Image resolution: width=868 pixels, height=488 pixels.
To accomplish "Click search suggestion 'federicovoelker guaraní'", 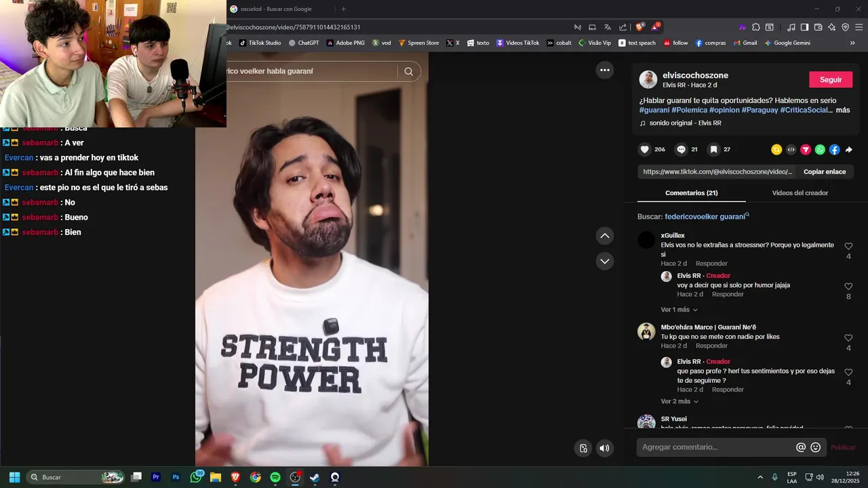I will pyautogui.click(x=705, y=217).
